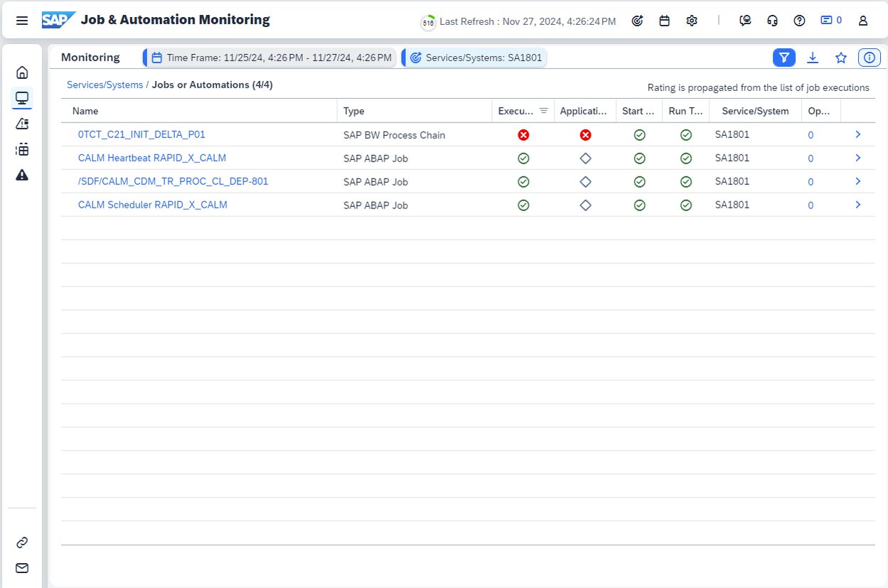Go to Home in the sidebar

pyautogui.click(x=22, y=72)
